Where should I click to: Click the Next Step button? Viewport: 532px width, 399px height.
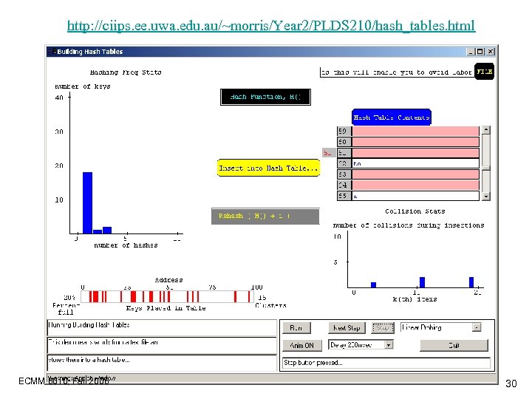coord(347,328)
